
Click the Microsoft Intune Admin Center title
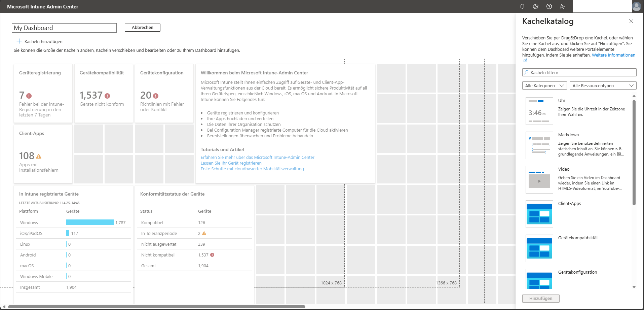pyautogui.click(x=43, y=6)
